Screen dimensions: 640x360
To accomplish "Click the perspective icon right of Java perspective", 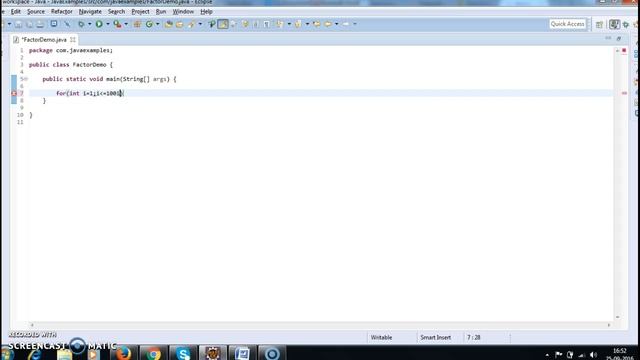I will pyautogui.click(x=626, y=25).
